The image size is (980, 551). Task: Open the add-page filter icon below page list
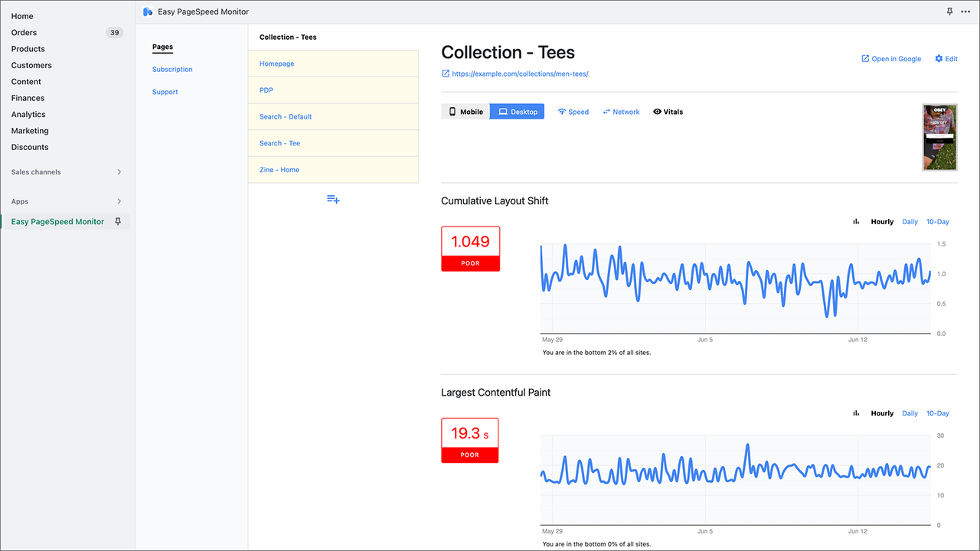pyautogui.click(x=333, y=198)
